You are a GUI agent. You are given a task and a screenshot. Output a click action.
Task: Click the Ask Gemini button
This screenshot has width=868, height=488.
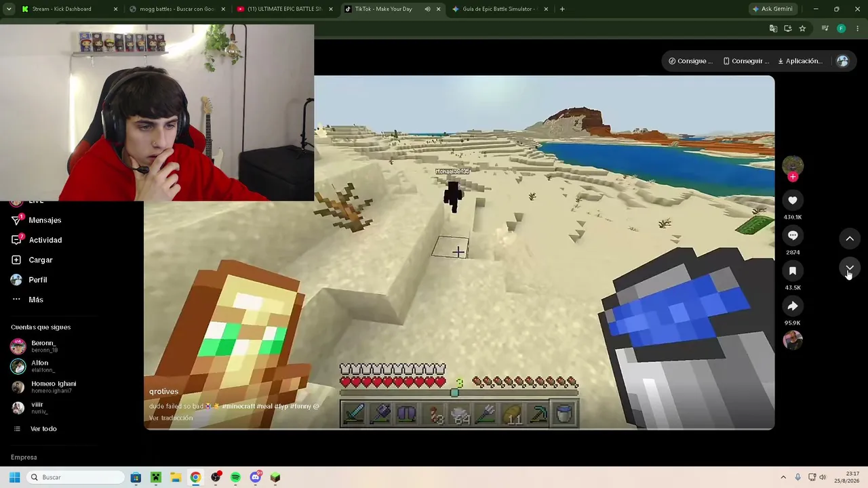click(772, 9)
